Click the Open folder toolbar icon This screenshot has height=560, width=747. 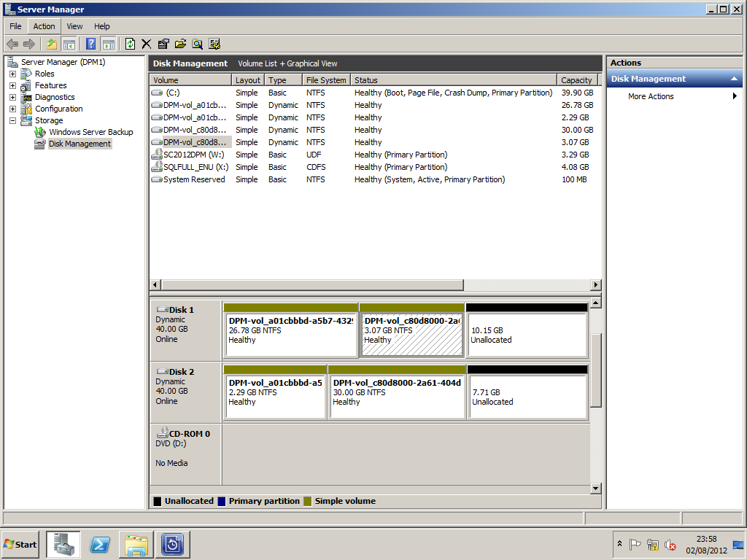[x=181, y=44]
